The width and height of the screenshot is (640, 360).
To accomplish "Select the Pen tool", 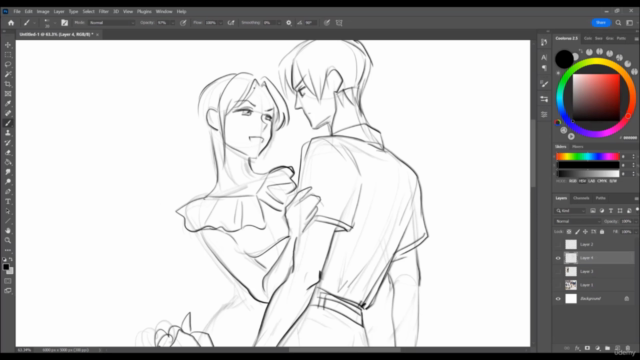I will (x=8, y=192).
